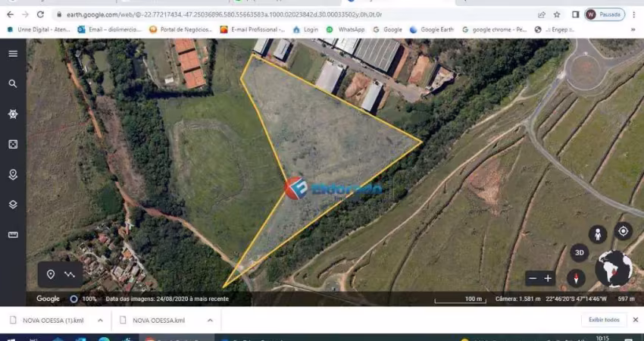Toggle the 3D view button
This screenshot has height=341, width=644.
[x=579, y=253]
